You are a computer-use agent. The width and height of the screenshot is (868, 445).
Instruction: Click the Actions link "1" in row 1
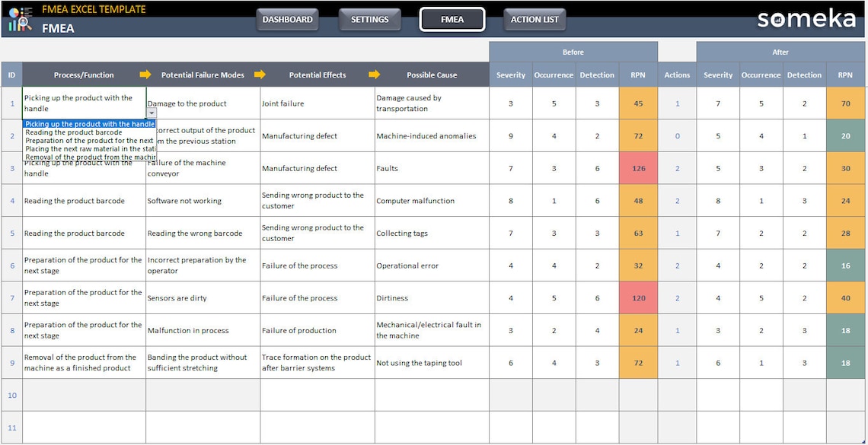pos(677,103)
